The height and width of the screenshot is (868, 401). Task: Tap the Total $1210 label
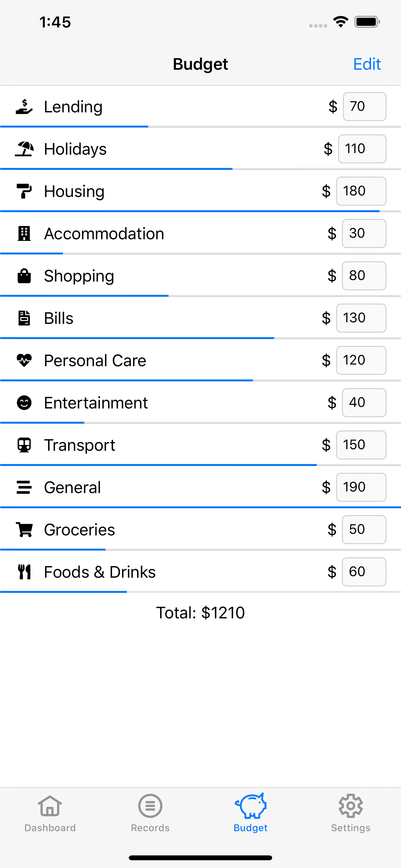[x=200, y=613]
